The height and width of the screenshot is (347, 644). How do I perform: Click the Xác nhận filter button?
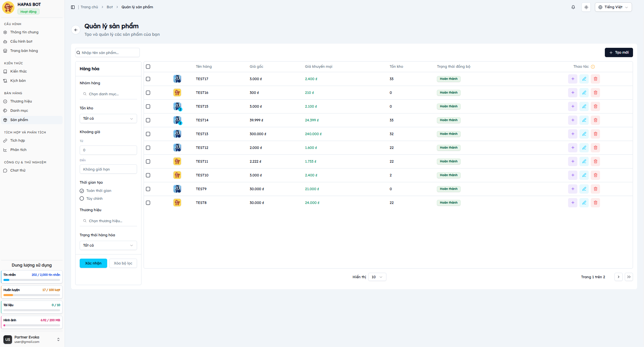93,263
